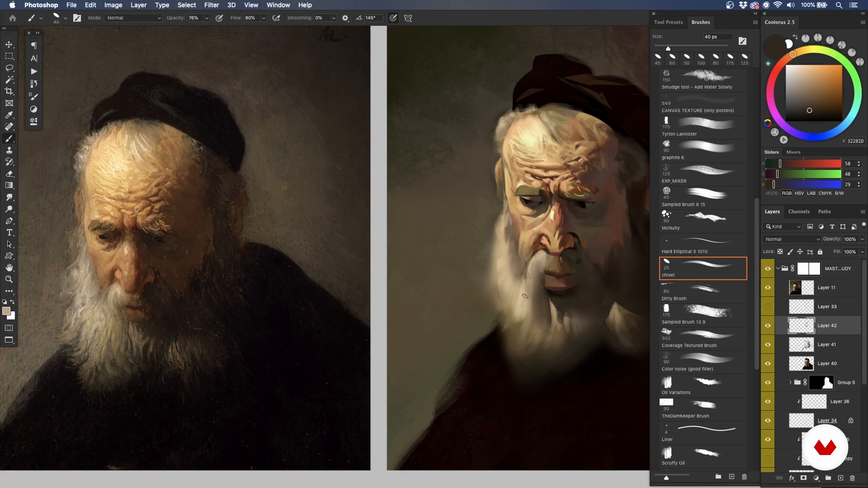Toggle lock transparent pixels

(x=780, y=252)
